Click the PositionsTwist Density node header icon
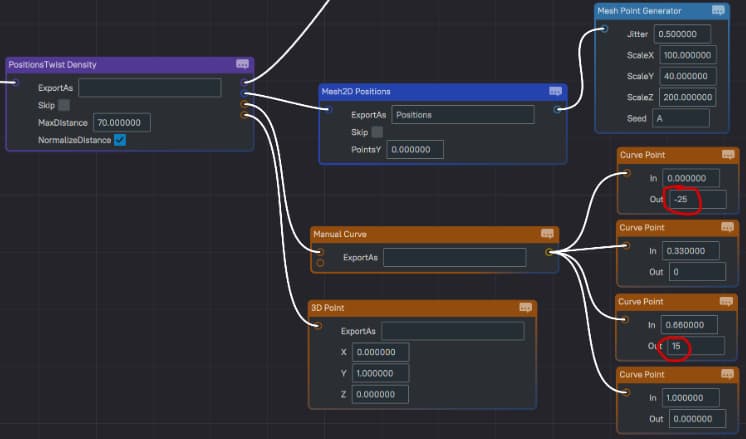The image size is (746, 439). pyautogui.click(x=242, y=65)
